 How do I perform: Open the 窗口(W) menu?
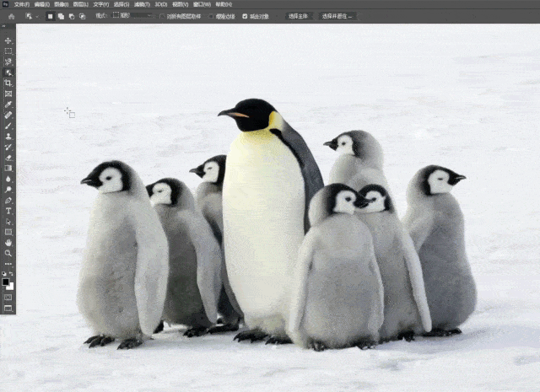click(202, 4)
